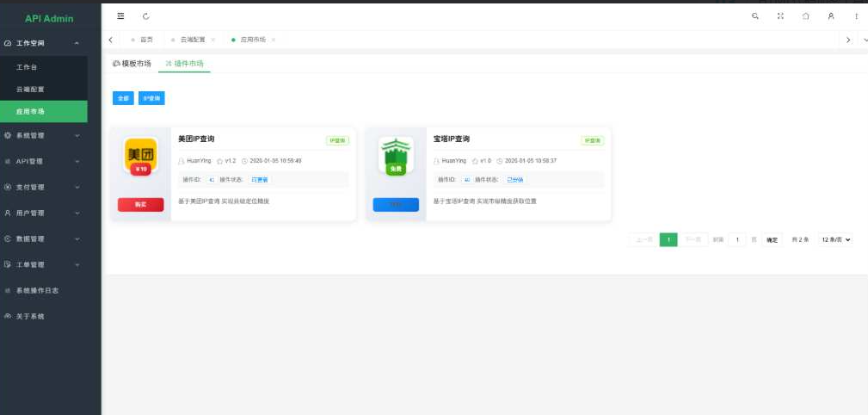Click the version star icon on 美团IP查询

[x=219, y=161]
